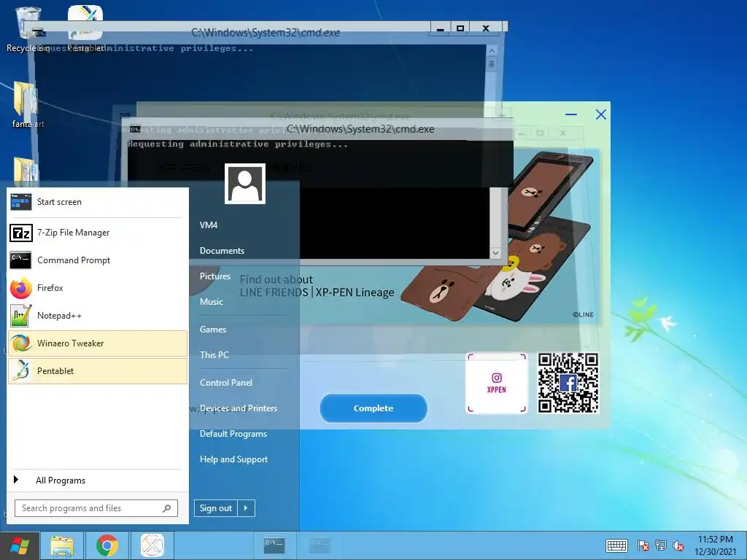The width and height of the screenshot is (747, 560).
Task: Minimize the back cmd.exe window
Action: pos(441,28)
